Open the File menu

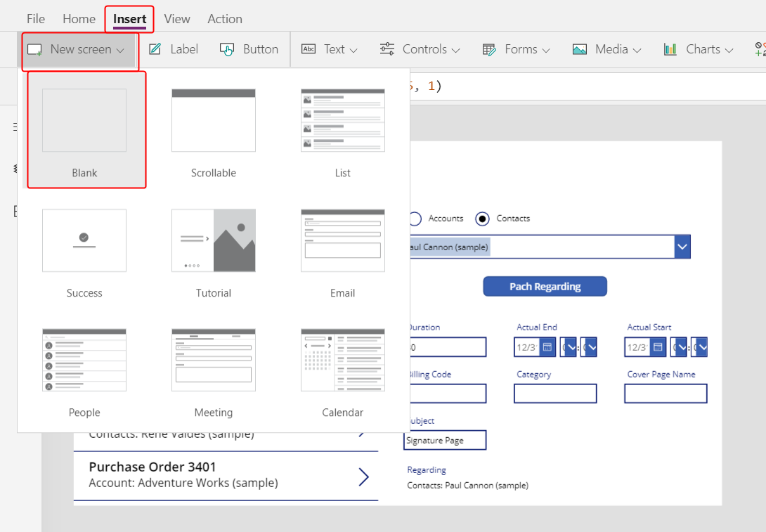click(36, 18)
